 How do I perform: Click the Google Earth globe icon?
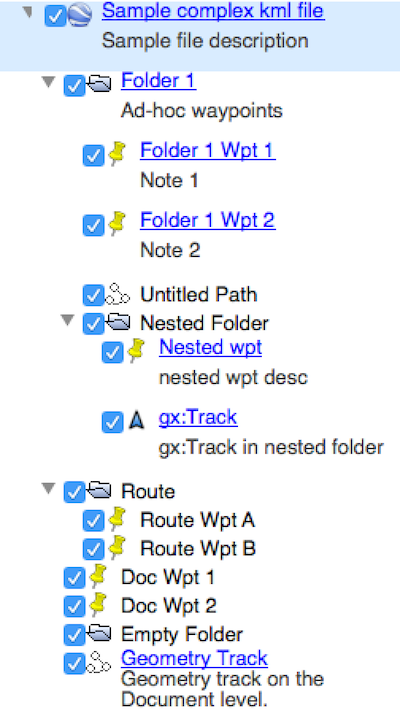point(80,15)
